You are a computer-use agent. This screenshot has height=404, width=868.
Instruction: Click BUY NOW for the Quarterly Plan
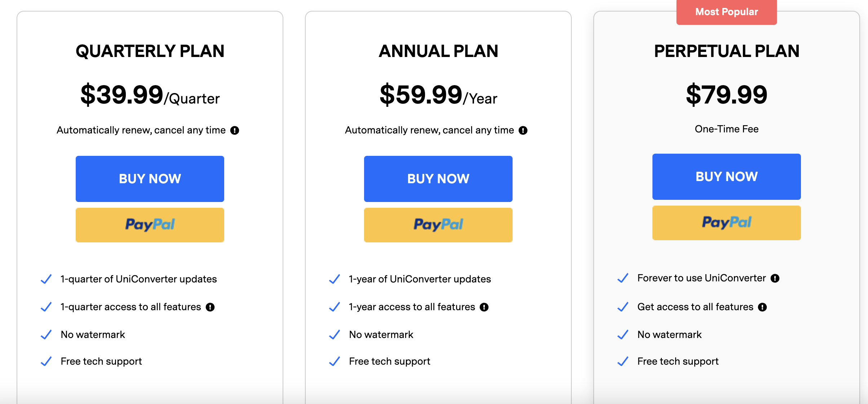click(150, 179)
